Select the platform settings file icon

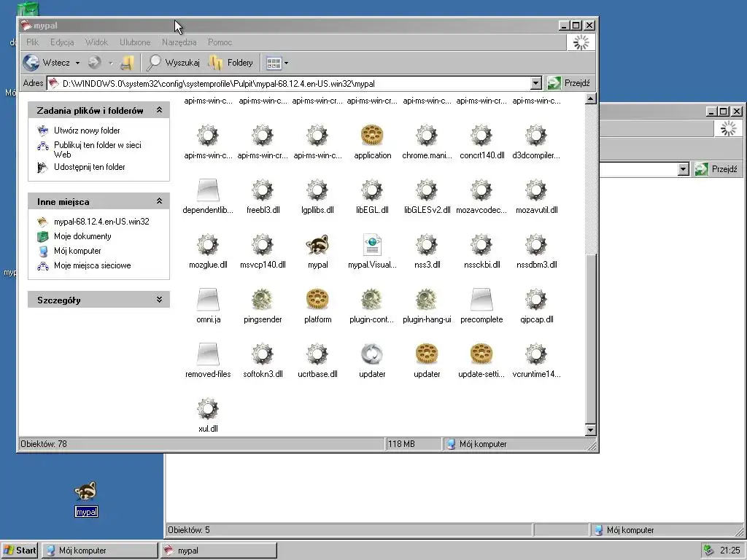click(x=317, y=300)
